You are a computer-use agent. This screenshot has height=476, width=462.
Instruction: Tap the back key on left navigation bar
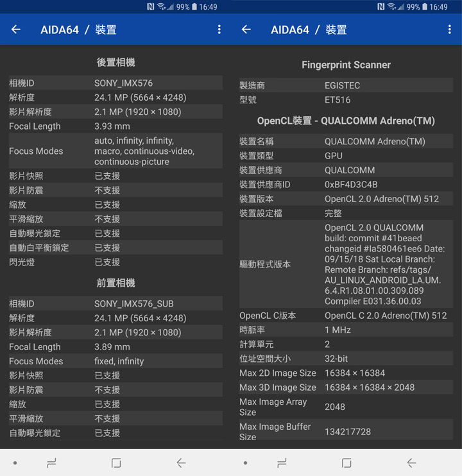(181, 463)
